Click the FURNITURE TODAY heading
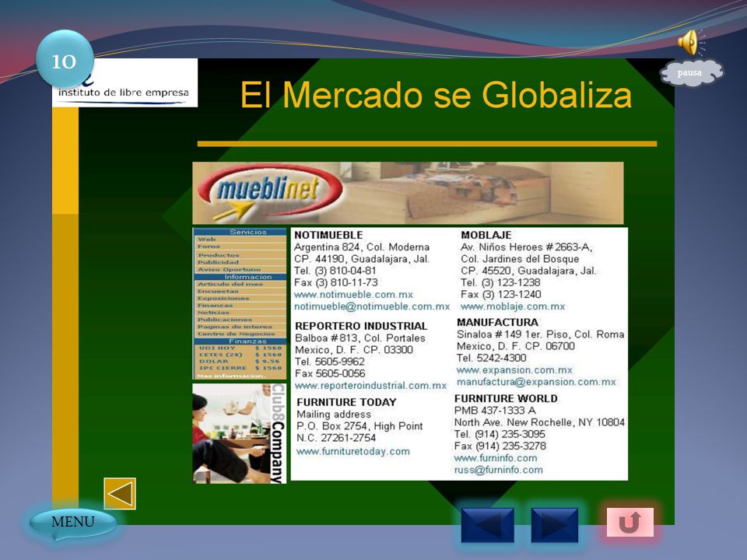Viewport: 747px width, 560px height. tap(346, 402)
